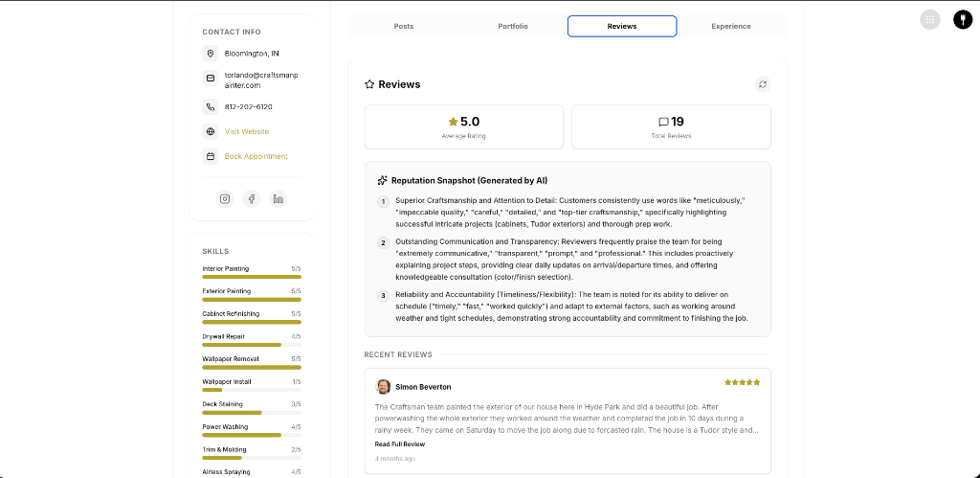Click the five-star rating on Simon's review
This screenshot has width=980, height=478.
[x=743, y=382]
